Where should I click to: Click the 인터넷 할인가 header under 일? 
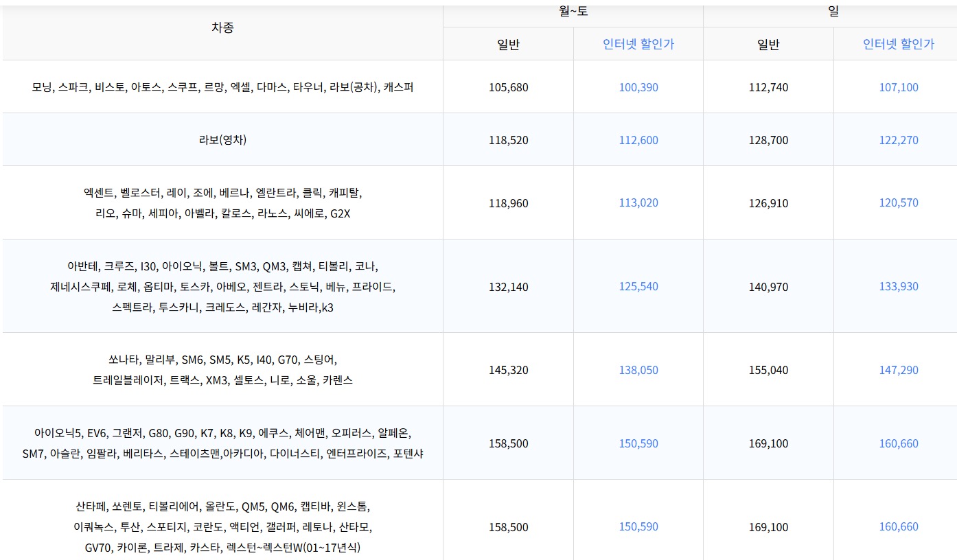pos(899,44)
